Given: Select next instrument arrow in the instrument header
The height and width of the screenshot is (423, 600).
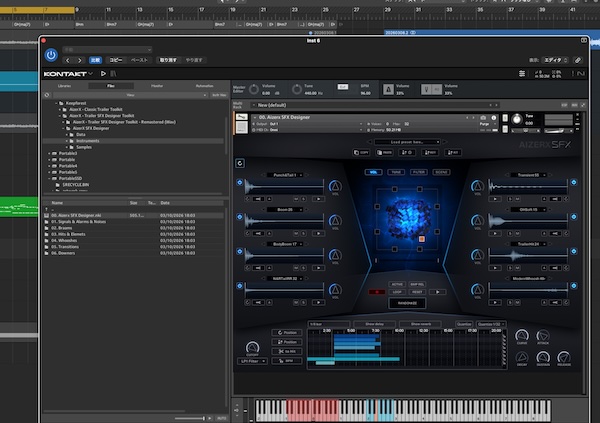Looking at the screenshot, I should click(473, 118).
